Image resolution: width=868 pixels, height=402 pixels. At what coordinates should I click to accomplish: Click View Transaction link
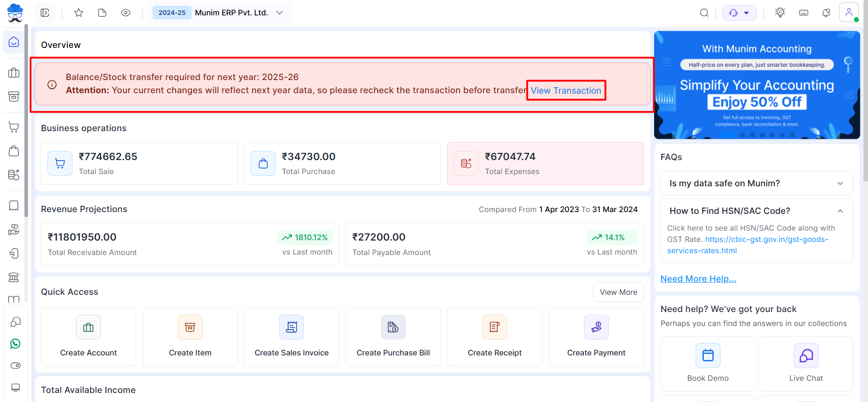tap(566, 90)
